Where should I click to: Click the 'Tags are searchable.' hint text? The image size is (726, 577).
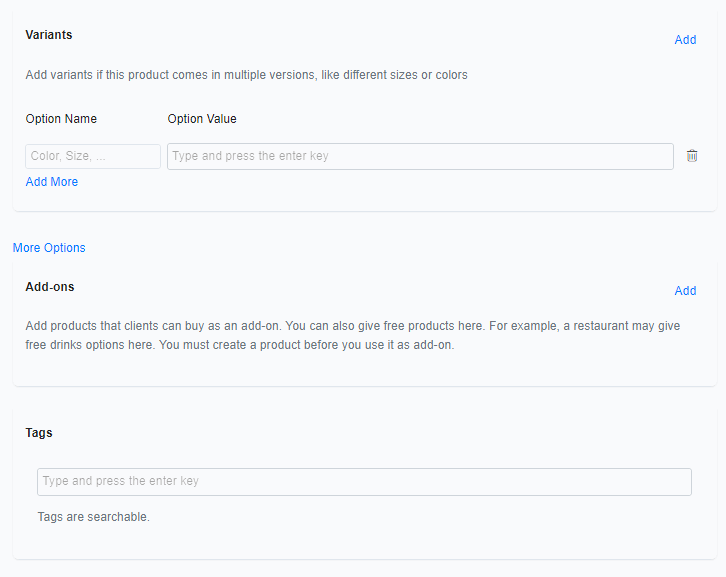[93, 517]
